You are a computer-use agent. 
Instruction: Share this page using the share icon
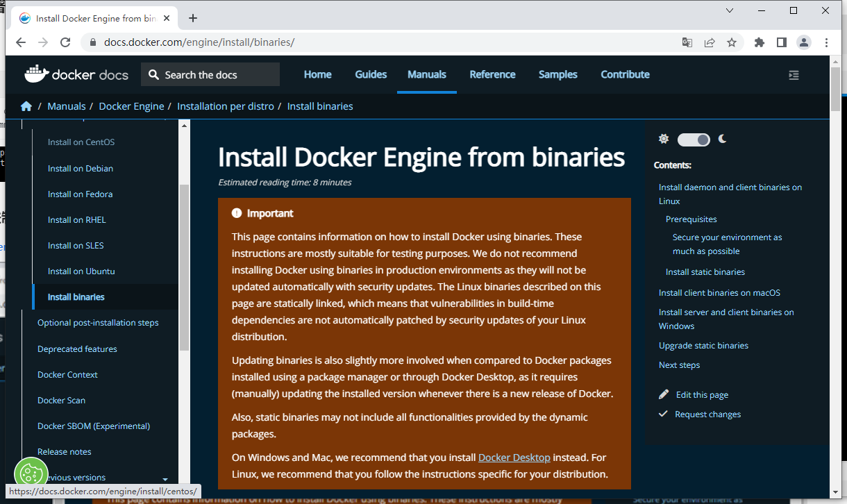(710, 42)
